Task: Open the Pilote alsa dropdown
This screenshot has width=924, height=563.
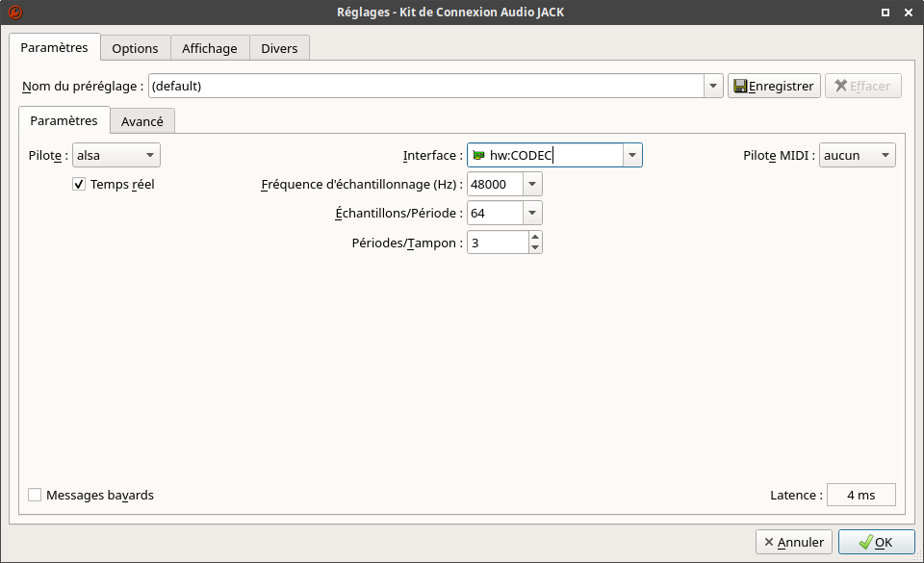Action: click(x=116, y=156)
